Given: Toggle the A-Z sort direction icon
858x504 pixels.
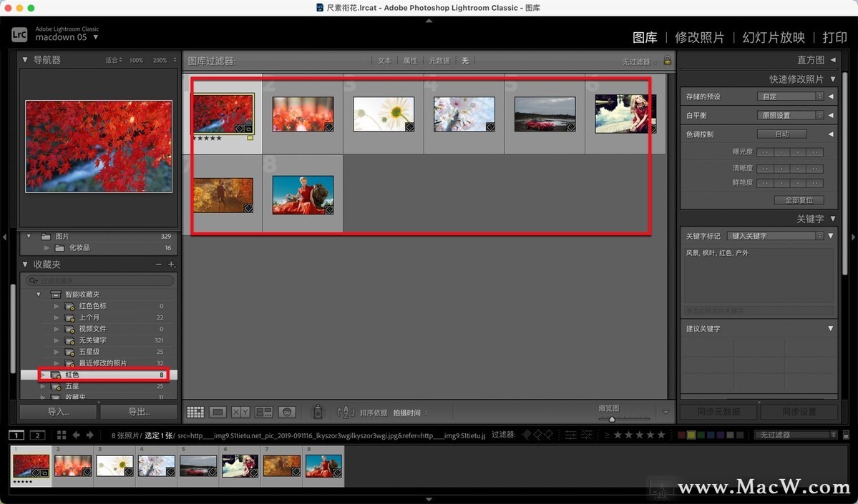Looking at the screenshot, I should tap(346, 412).
